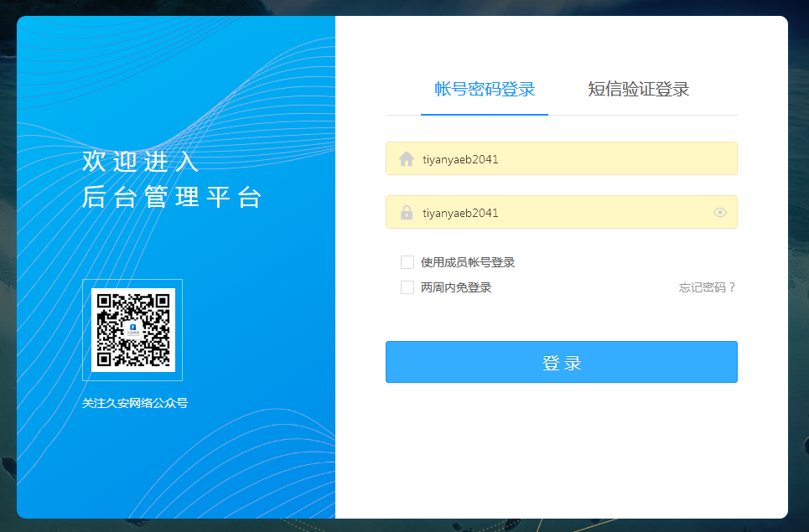Click the 欢迎进入 heading text
809x532 pixels.
point(141,162)
